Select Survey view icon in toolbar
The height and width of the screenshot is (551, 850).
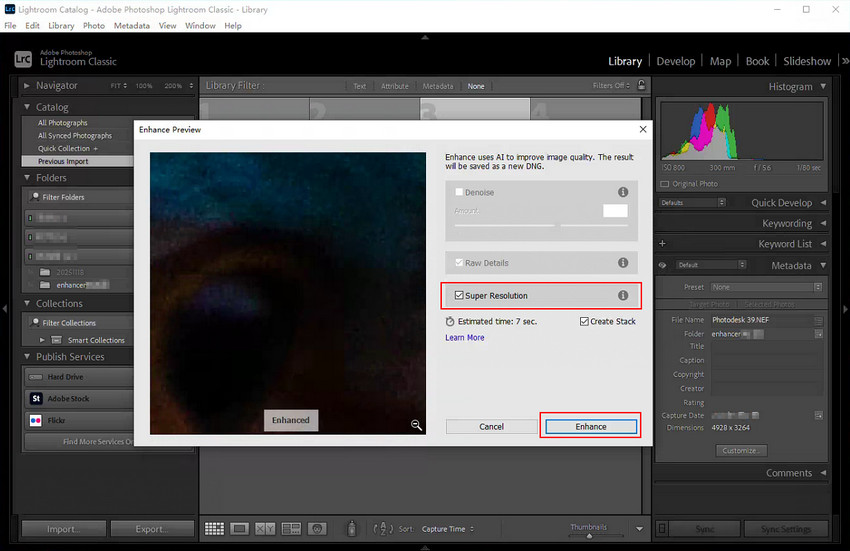tap(291, 529)
